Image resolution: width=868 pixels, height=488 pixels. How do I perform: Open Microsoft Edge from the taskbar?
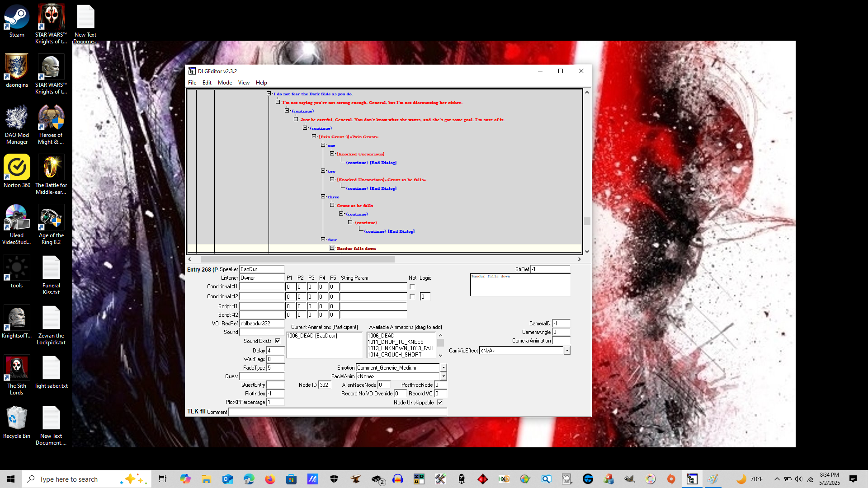(249, 479)
